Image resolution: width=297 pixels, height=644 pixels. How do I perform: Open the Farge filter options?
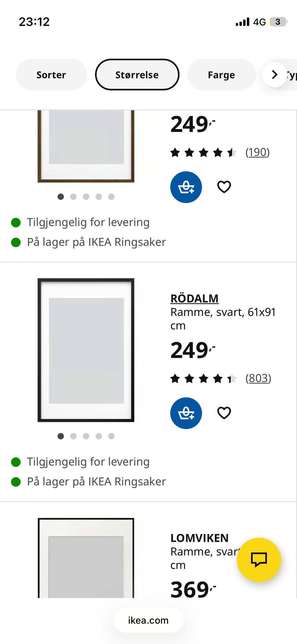click(221, 75)
